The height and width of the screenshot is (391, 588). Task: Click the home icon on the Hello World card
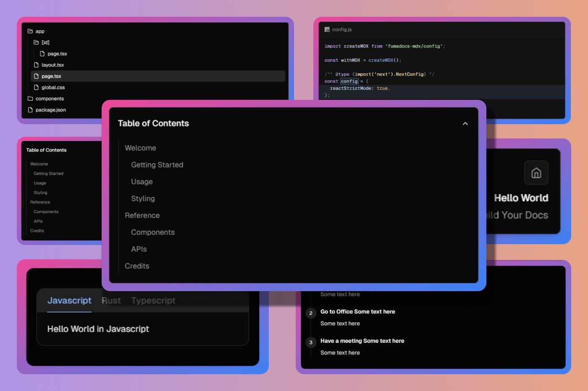tap(536, 172)
